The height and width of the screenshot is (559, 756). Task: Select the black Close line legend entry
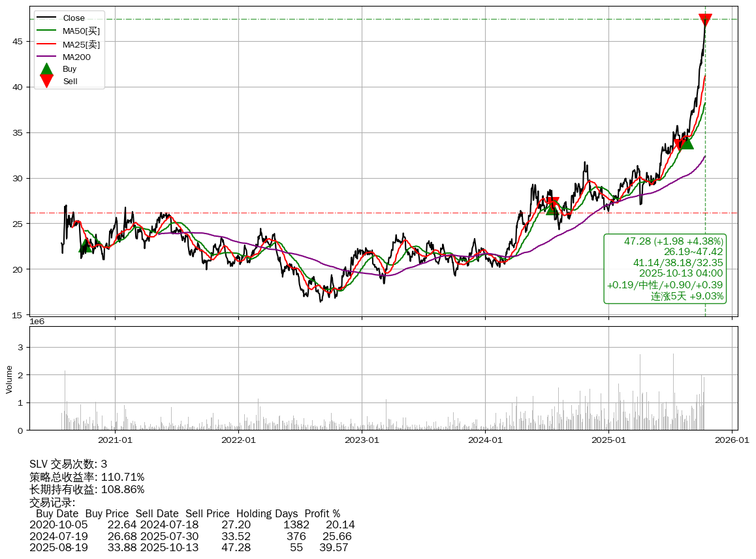point(73,18)
